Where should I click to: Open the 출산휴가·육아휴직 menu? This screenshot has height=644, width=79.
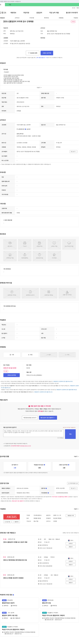72,13
